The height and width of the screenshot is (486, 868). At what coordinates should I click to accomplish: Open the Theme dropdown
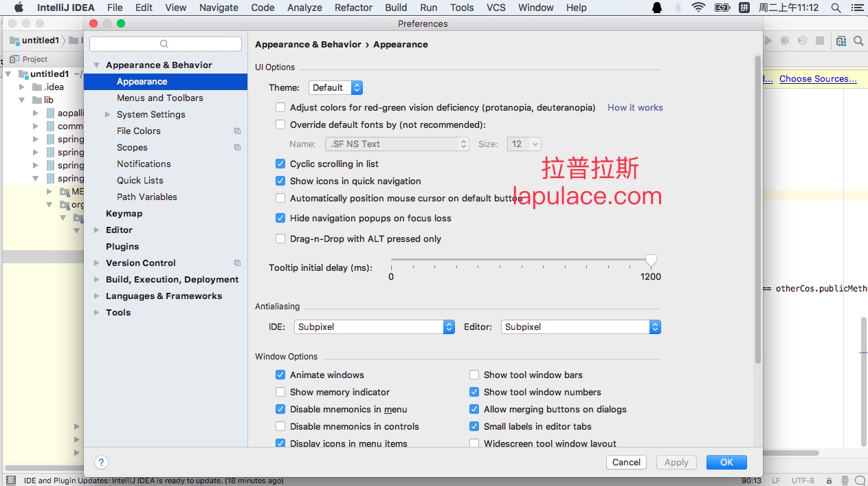click(x=335, y=87)
